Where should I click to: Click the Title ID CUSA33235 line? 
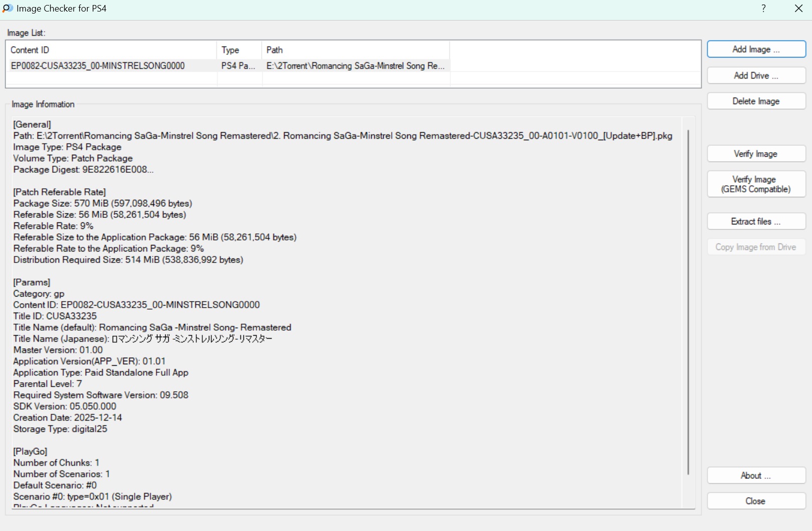[55, 316]
